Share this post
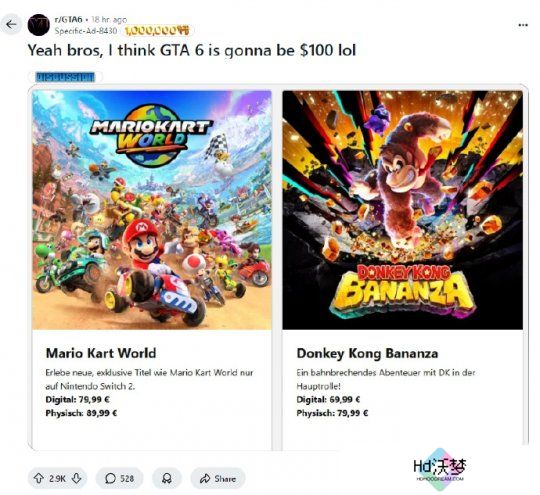This screenshot has height=495, width=540. click(218, 478)
